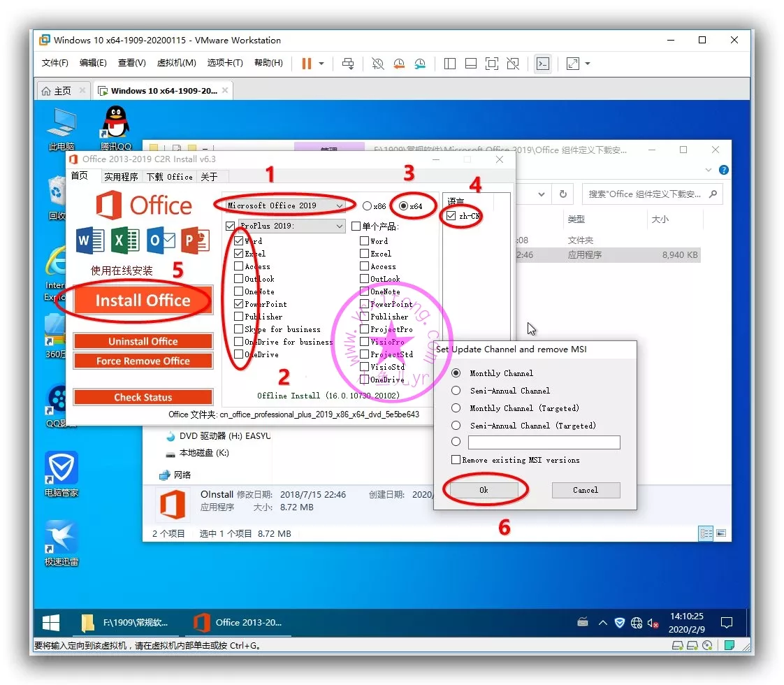Screen dimensions: 784x685
Task: Select the x86 architecture radio button
Action: (x=368, y=206)
